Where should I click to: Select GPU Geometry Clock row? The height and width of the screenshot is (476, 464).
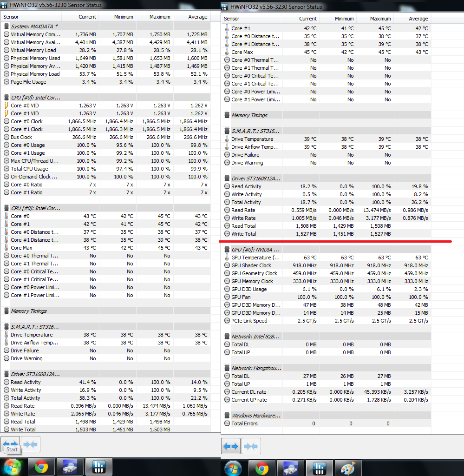point(327,273)
